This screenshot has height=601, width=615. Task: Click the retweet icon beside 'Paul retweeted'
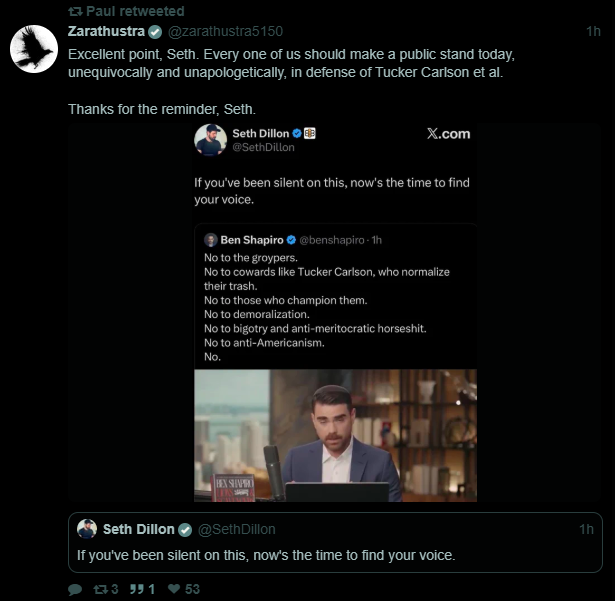(x=74, y=11)
